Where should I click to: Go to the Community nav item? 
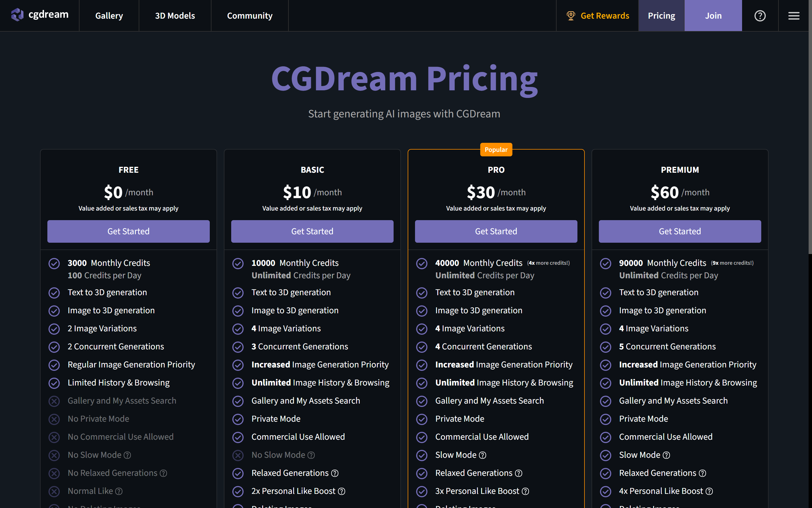pos(250,16)
